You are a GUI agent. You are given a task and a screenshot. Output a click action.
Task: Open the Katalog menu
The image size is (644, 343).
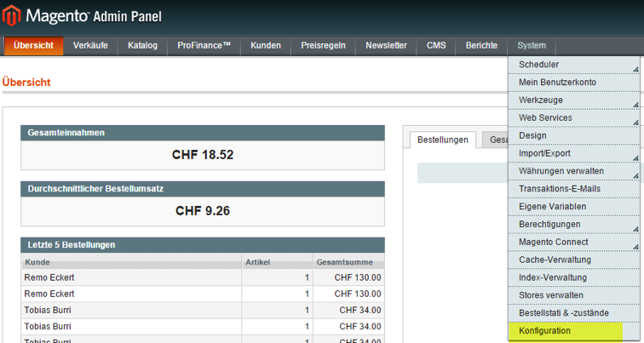pyautogui.click(x=143, y=46)
